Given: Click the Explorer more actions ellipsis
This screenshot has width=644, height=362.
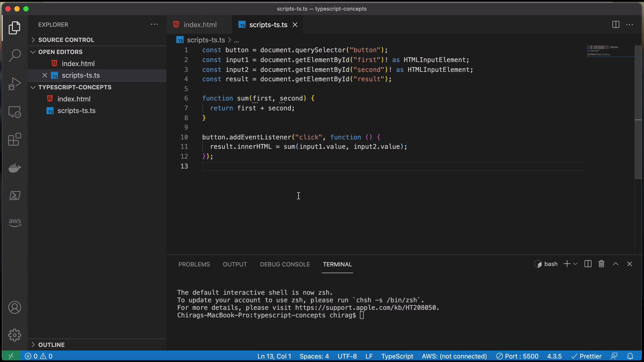Looking at the screenshot, I should click(x=154, y=24).
